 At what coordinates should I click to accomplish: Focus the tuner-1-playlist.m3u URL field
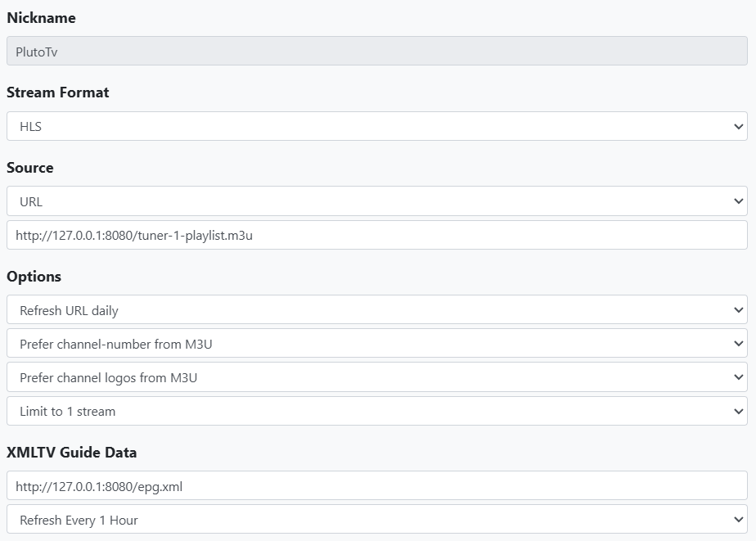376,235
